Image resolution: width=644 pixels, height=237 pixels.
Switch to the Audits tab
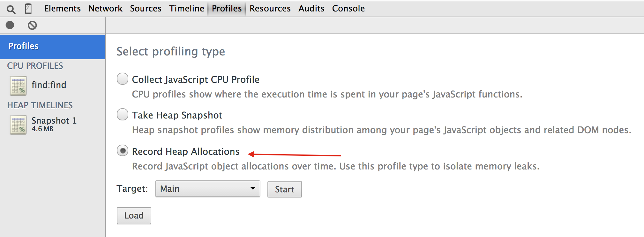coord(311,9)
